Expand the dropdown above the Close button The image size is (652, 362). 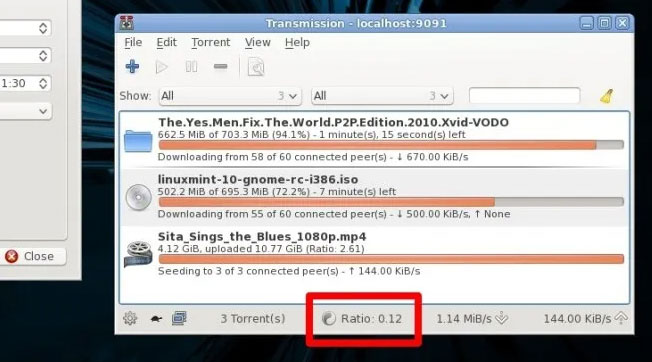click(25, 111)
